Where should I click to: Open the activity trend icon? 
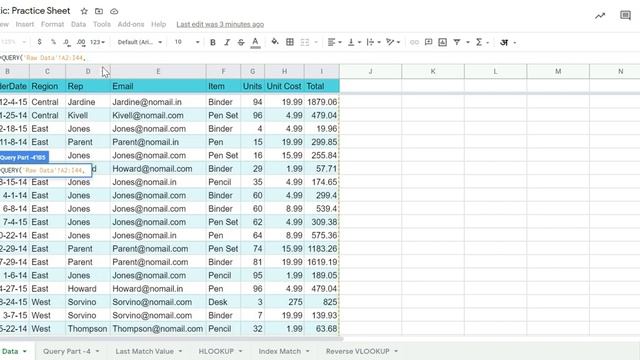600,16
